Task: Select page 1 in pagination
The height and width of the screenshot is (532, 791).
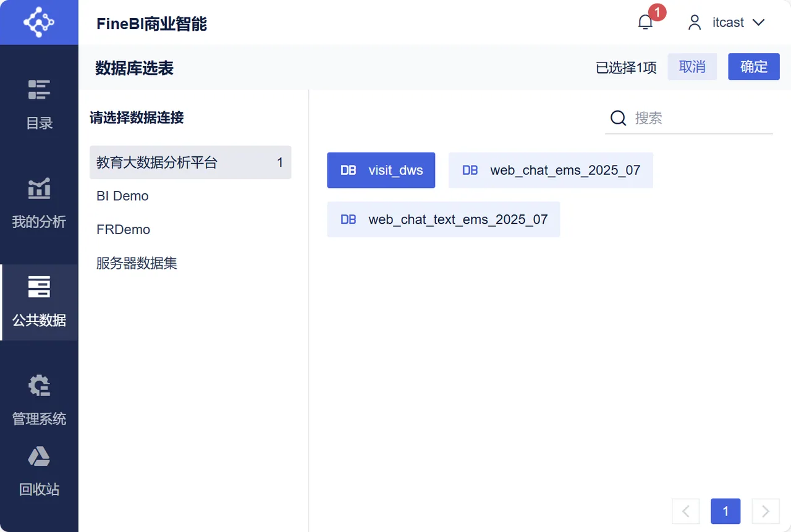Action: tap(725, 511)
